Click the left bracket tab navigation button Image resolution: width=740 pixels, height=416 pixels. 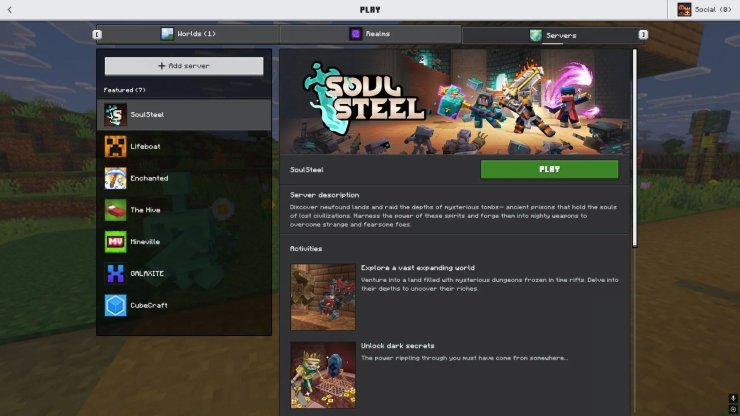97,34
